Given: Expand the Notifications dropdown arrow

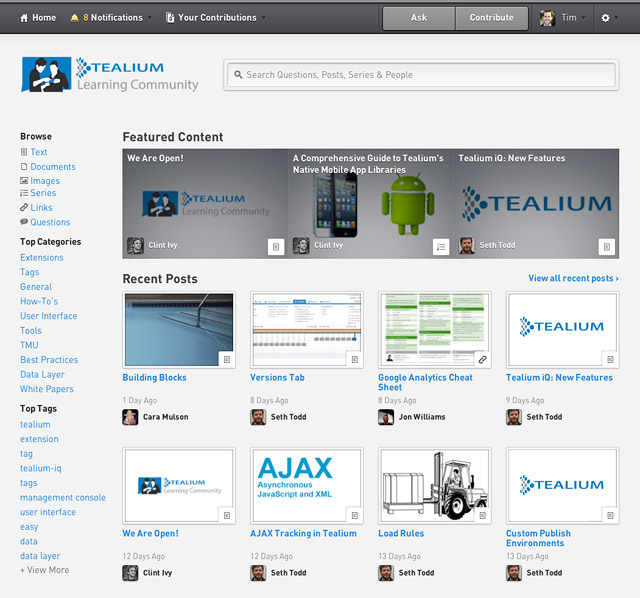Looking at the screenshot, I should tap(149, 18).
